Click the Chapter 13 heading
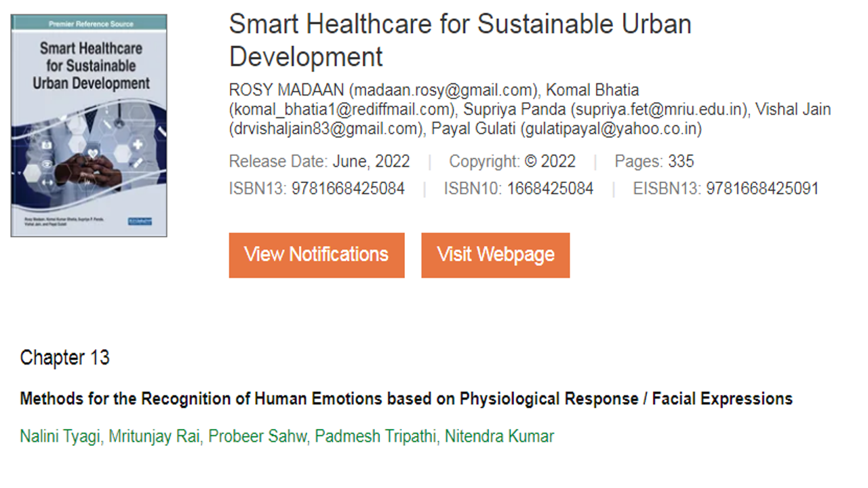This screenshot has height=488, width=868. pos(65,358)
